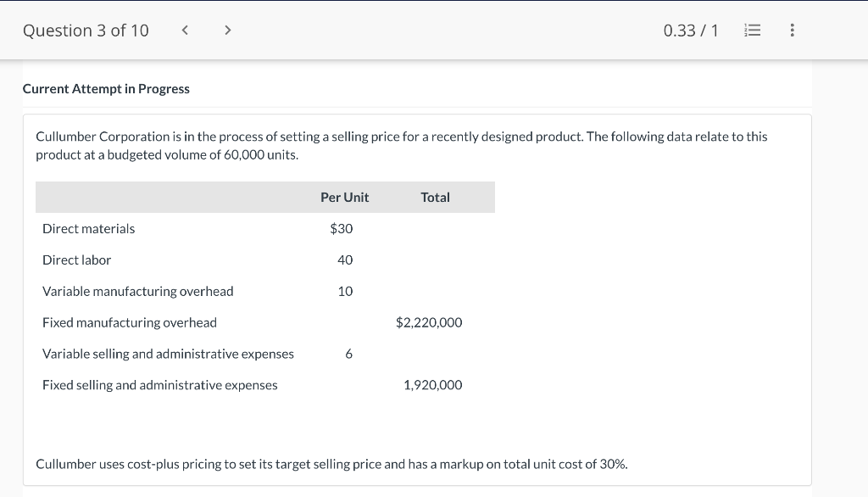Screen dimensions: 868x497
Task: Click the 1,920,000 total value
Action: tap(433, 385)
